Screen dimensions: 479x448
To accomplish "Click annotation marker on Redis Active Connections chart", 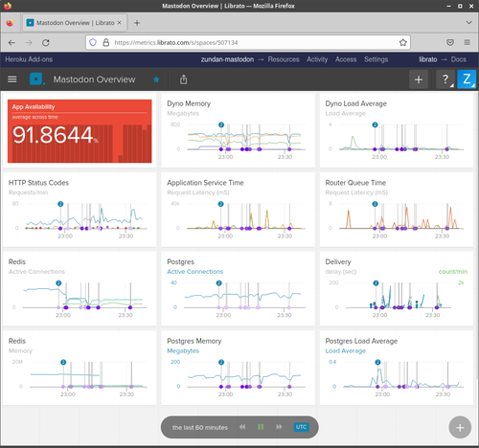I will pyautogui.click(x=58, y=283).
